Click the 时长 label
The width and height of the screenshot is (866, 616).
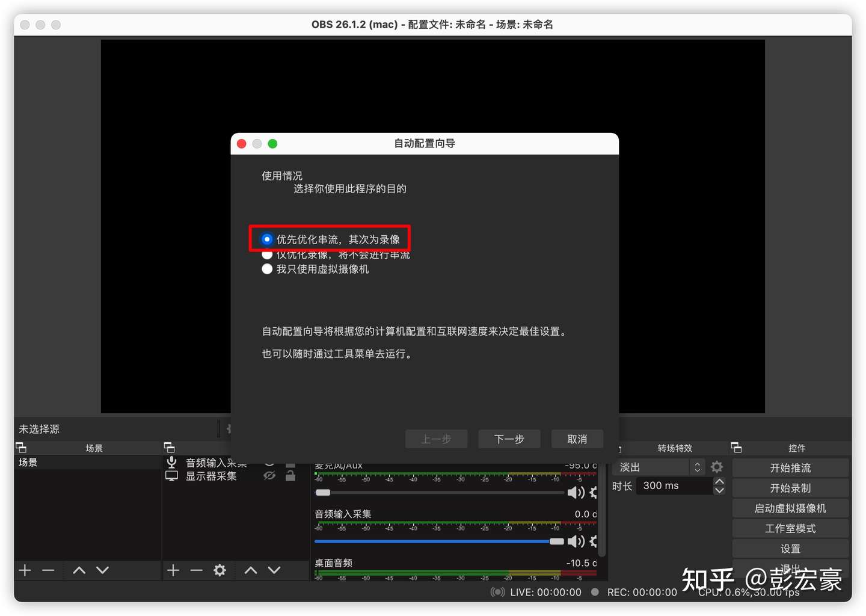tap(622, 486)
